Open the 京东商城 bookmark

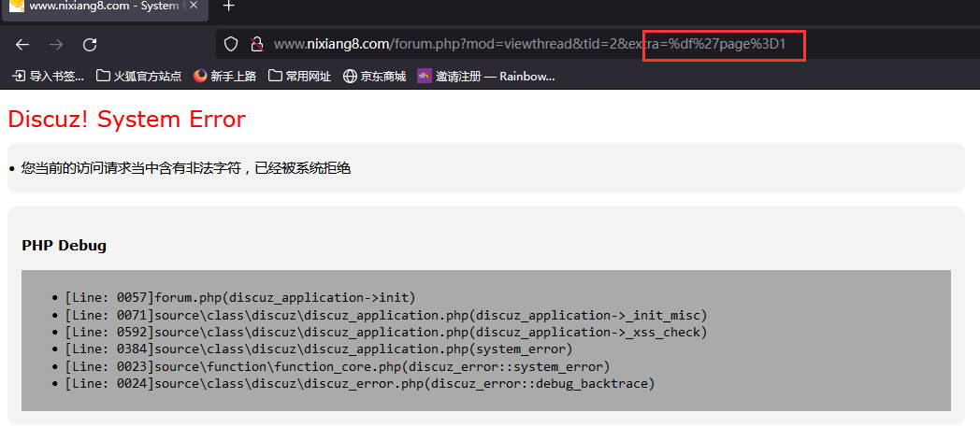(x=375, y=77)
